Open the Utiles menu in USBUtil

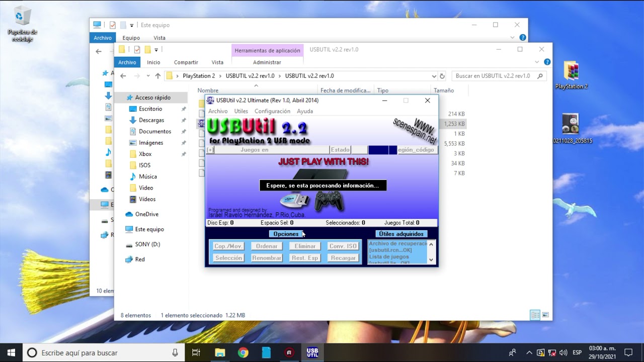tap(241, 111)
